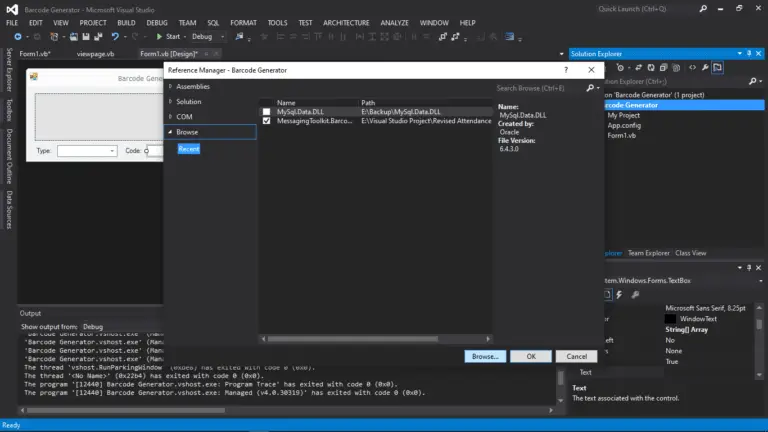
Task: Uncheck the MessagingToolkit.Barcode reference checkbox
Action: 266,120
